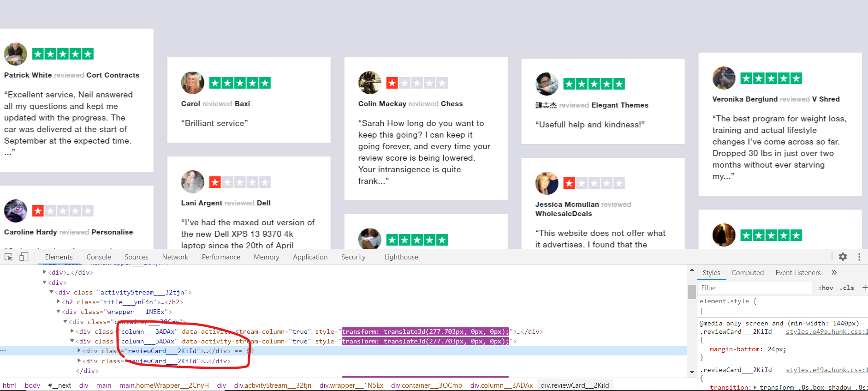This screenshot has height=391, width=868.
Task: Click Caroline Hardy's profile avatar
Action: click(x=15, y=211)
